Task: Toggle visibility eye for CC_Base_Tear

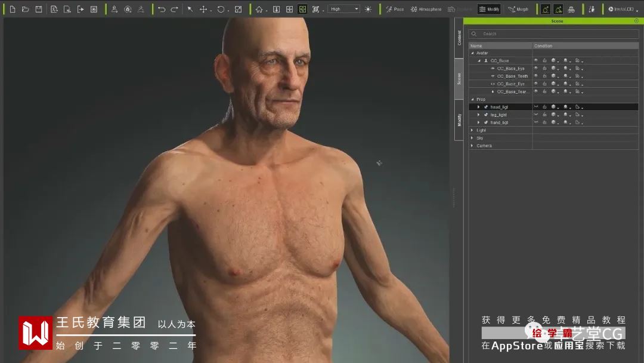Action: pyautogui.click(x=536, y=91)
